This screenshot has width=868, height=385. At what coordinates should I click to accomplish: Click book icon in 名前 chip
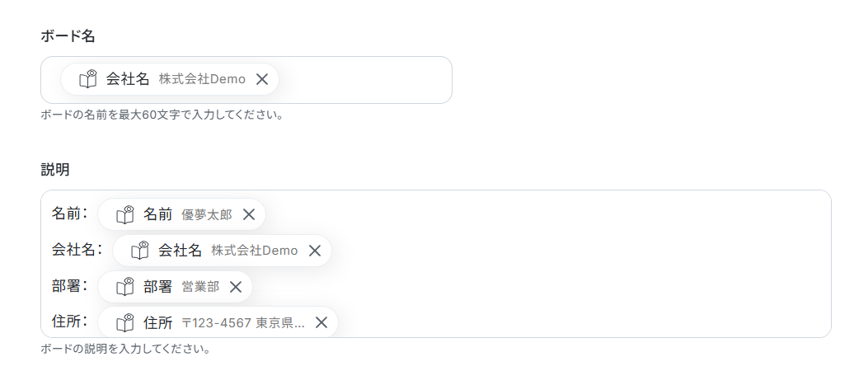click(125, 214)
